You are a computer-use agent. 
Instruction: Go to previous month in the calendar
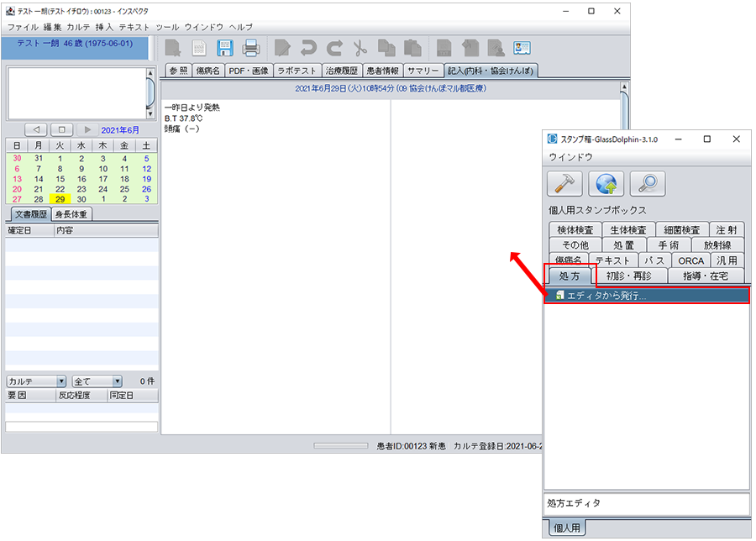(x=36, y=130)
